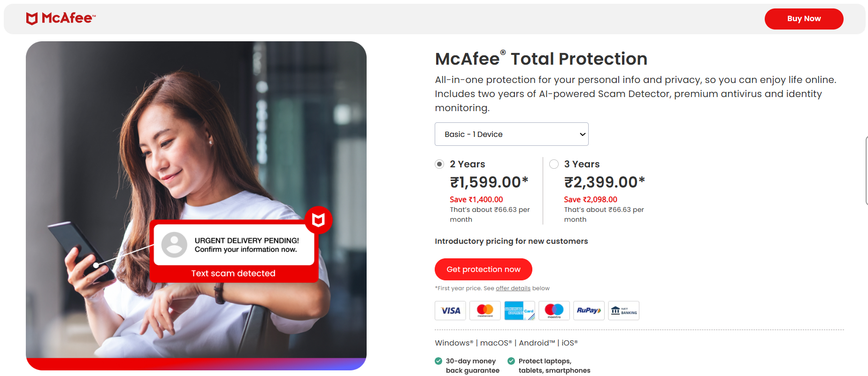The width and height of the screenshot is (868, 376).
Task: Click the checkmark beside Protect laptops, tablets, smartphones
Action: pyautogui.click(x=511, y=361)
